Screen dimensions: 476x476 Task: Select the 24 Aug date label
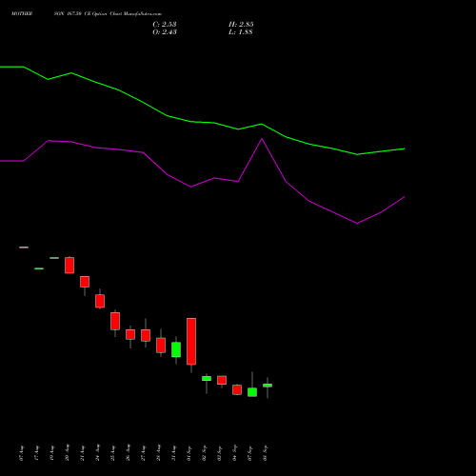[97, 453]
